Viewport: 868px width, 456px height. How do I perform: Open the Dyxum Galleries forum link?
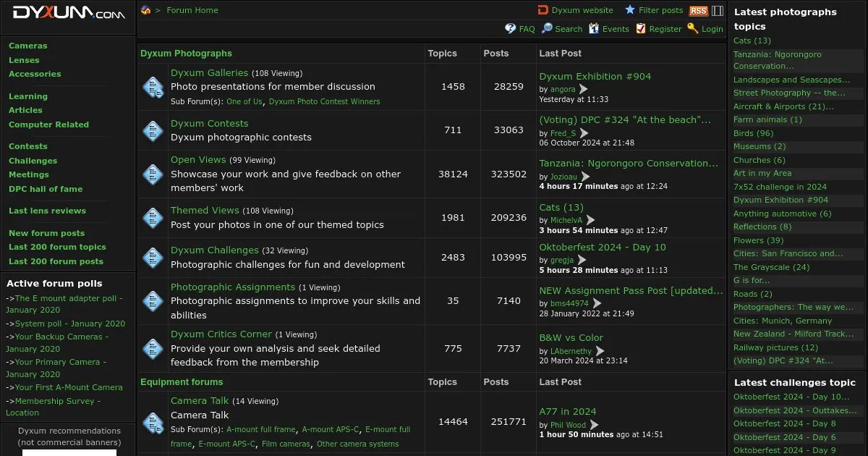point(209,72)
